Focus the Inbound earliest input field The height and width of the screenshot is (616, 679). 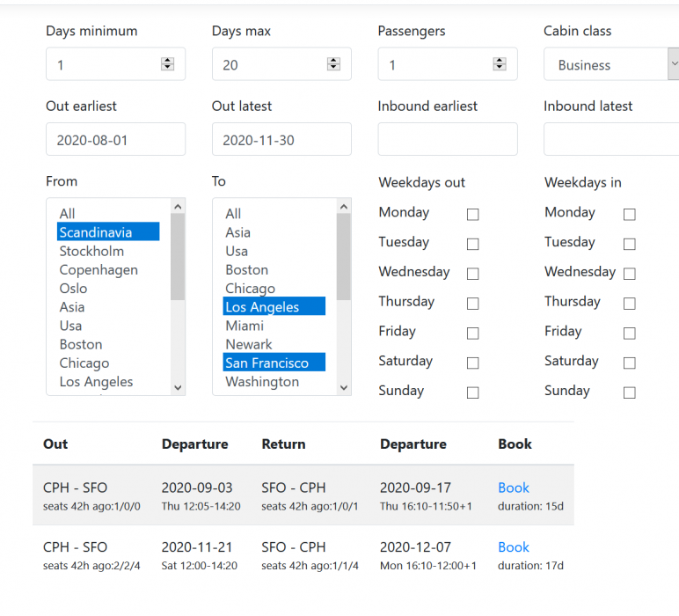pos(448,140)
